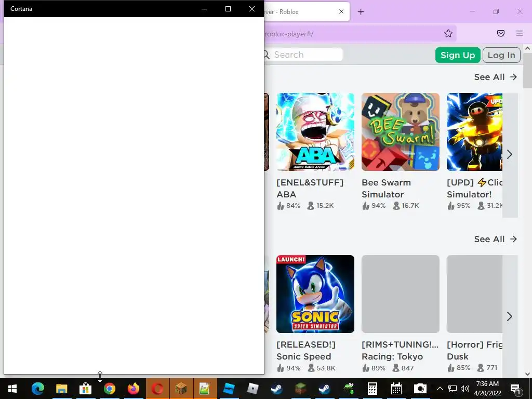Open the green creature app icon in taskbar
Viewport: 532px width, 399px height.
pyautogui.click(x=349, y=389)
